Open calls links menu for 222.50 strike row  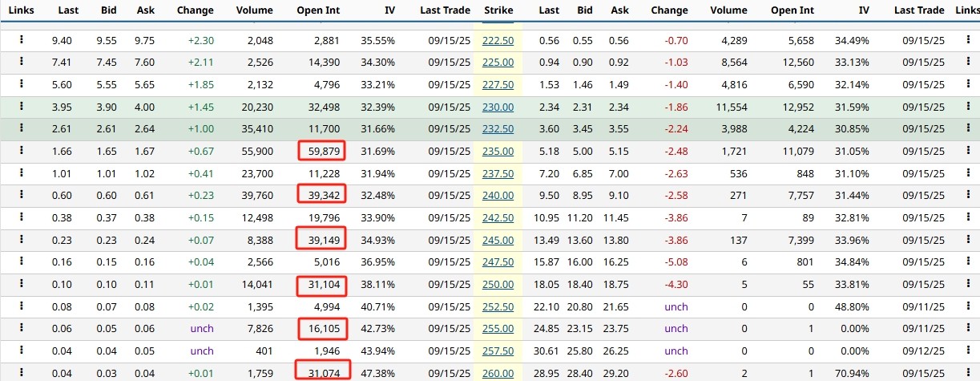click(22, 40)
